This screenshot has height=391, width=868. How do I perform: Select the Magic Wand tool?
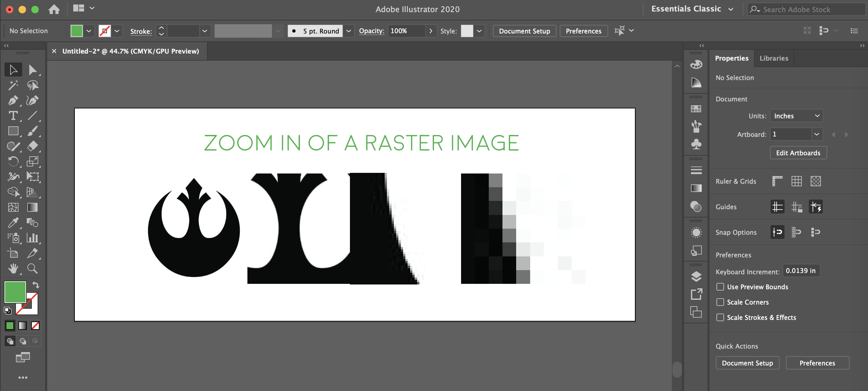pos(13,85)
